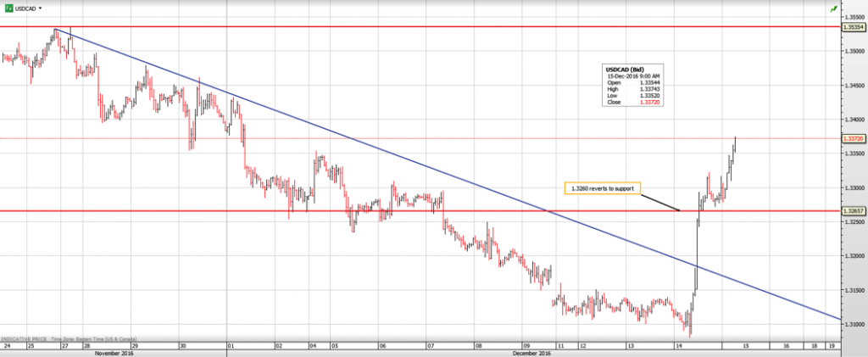Image resolution: width=868 pixels, height=357 pixels.
Task: Click the 1.33720 current price label
Action: [x=852, y=138]
